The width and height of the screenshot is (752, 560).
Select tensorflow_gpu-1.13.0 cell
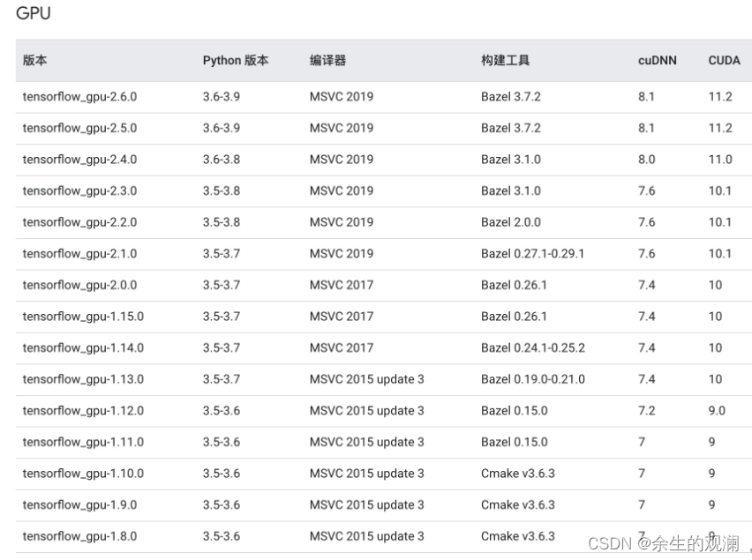tap(83, 379)
